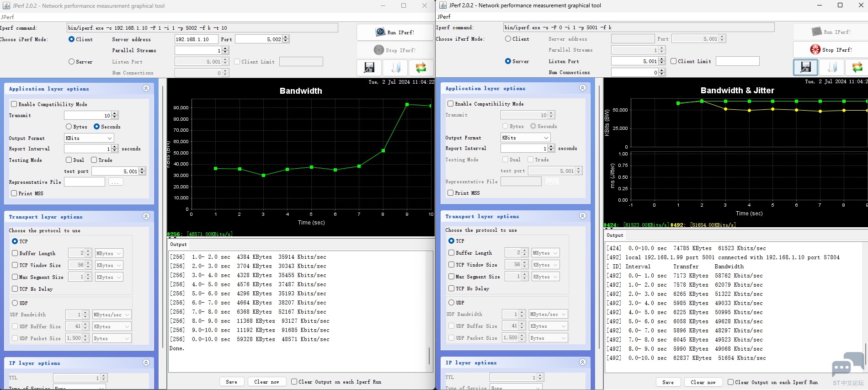The width and height of the screenshot is (868, 390).
Task: Increase Num Connections stepper in right window
Action: [x=662, y=70]
